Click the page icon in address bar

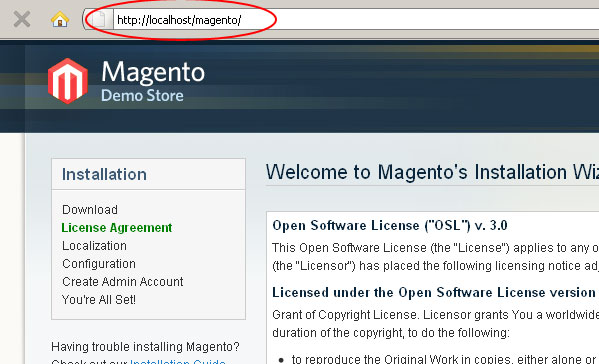pyautogui.click(x=99, y=19)
